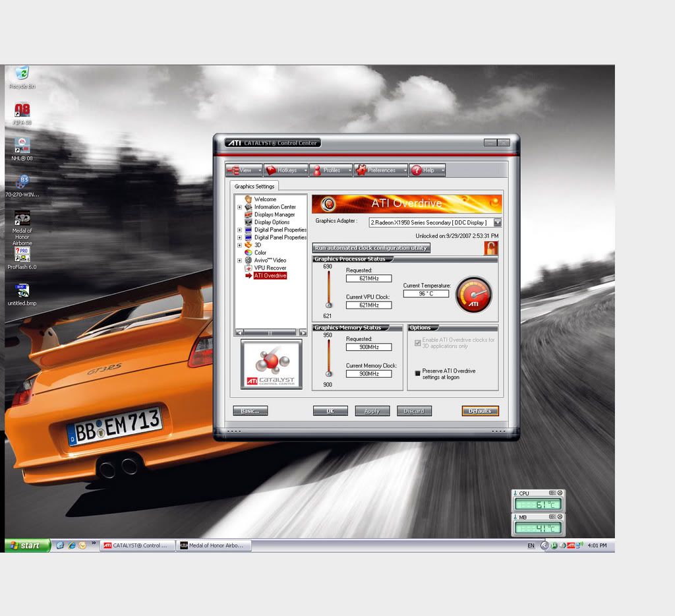Screen dimensions: 675x616
Task: Close the MB temperature gadget
Action: [x=560, y=516]
